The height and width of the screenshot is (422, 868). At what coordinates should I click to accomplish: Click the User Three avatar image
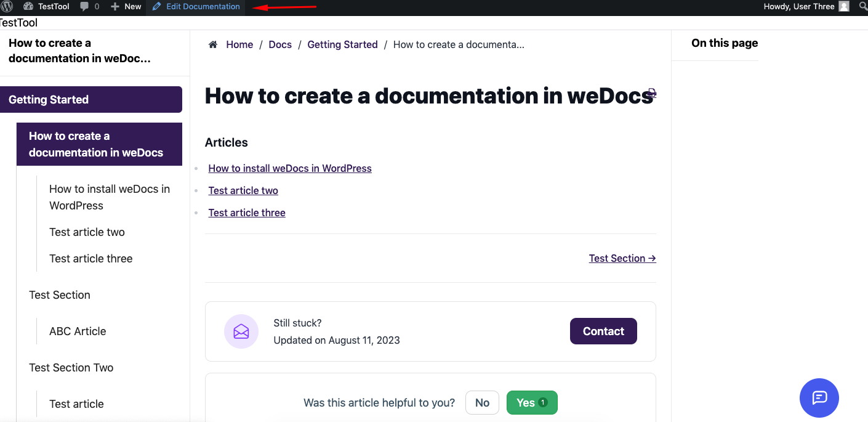click(x=844, y=7)
